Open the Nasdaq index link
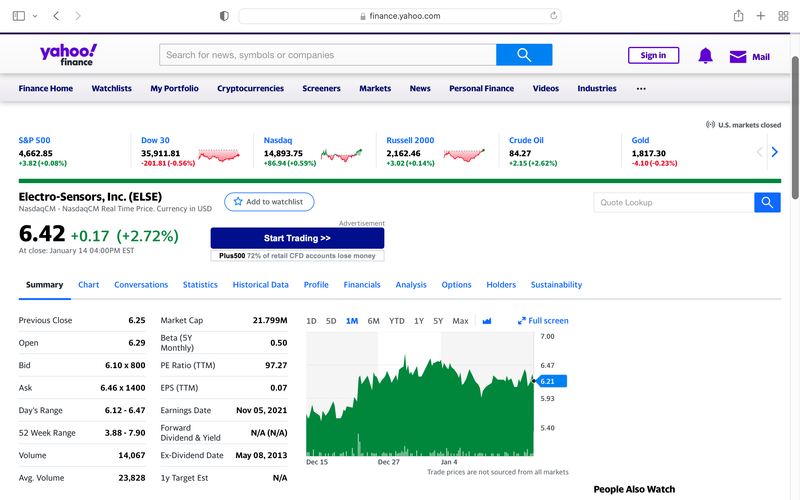Viewport: 800px width, 500px height. 278,140
